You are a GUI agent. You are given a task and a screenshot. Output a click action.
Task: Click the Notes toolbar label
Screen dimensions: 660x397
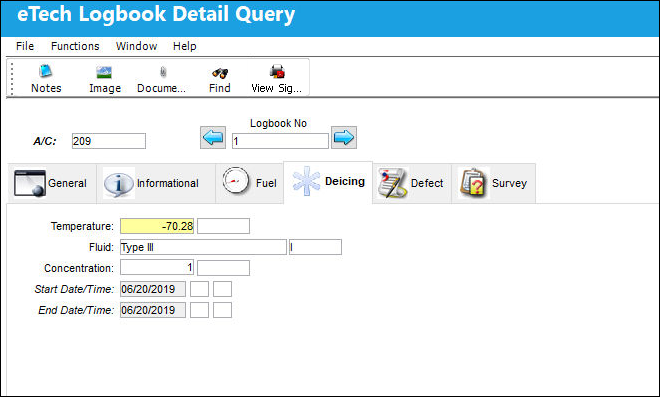46,88
